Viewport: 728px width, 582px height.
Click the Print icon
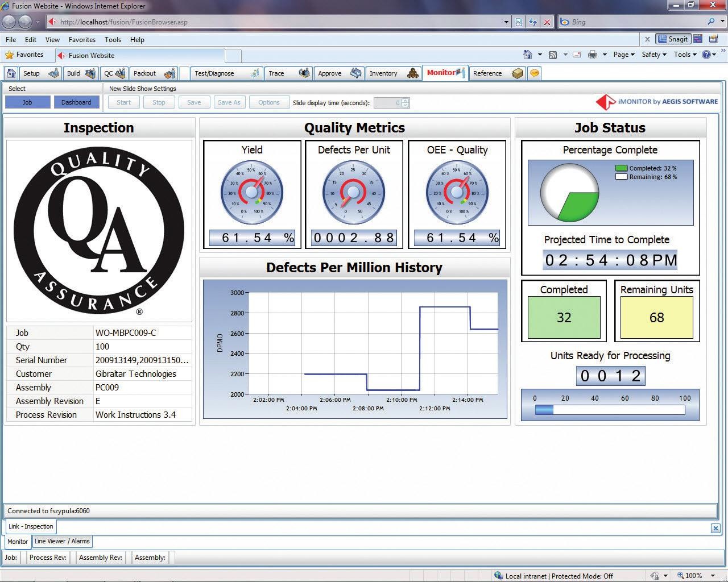(x=593, y=55)
